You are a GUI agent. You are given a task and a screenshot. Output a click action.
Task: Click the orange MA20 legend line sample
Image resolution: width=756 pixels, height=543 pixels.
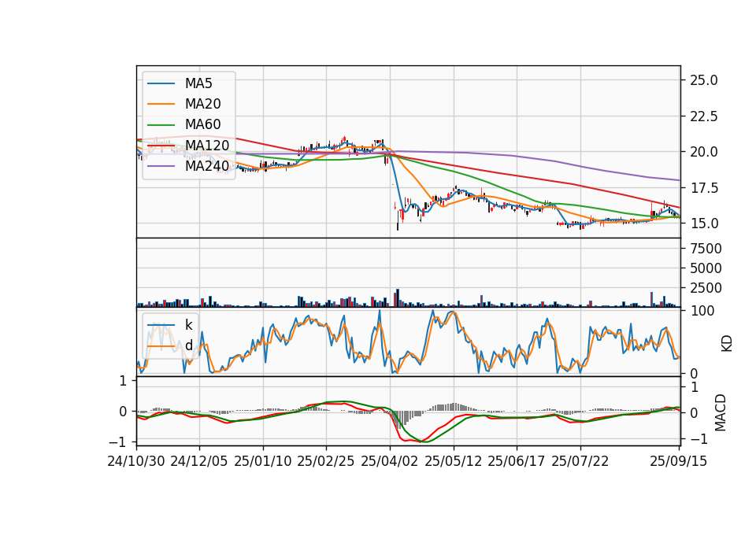[161, 105]
